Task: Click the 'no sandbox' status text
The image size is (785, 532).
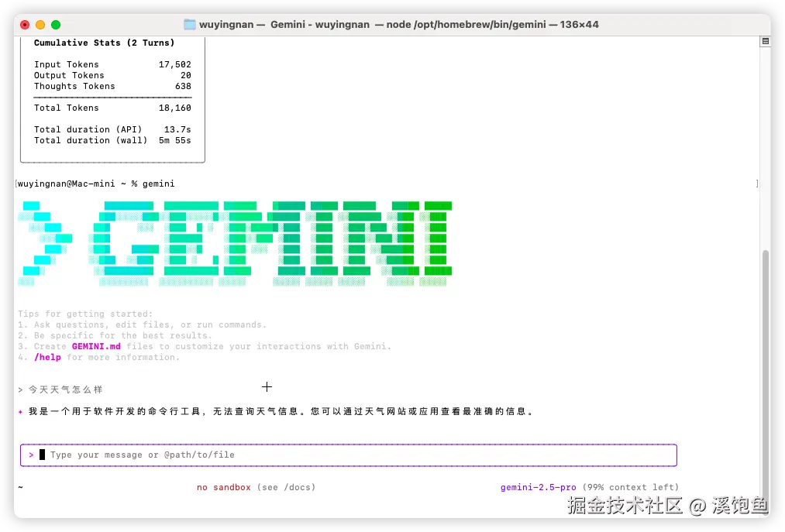Action: click(224, 487)
